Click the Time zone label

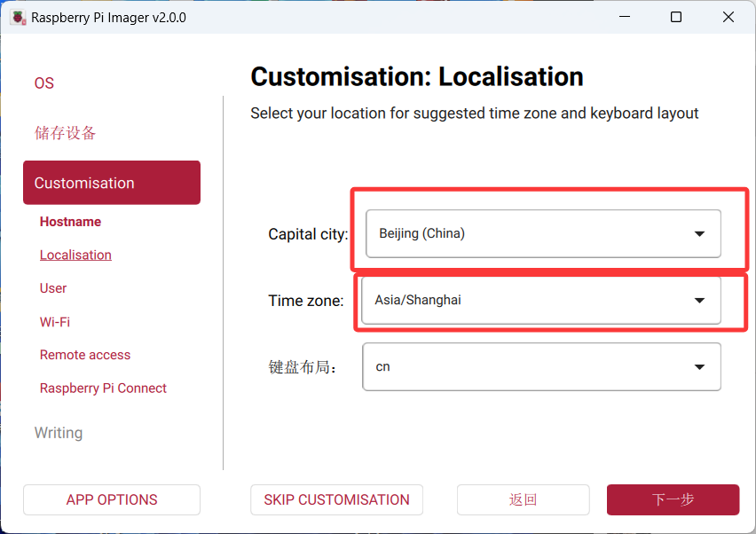click(x=305, y=301)
